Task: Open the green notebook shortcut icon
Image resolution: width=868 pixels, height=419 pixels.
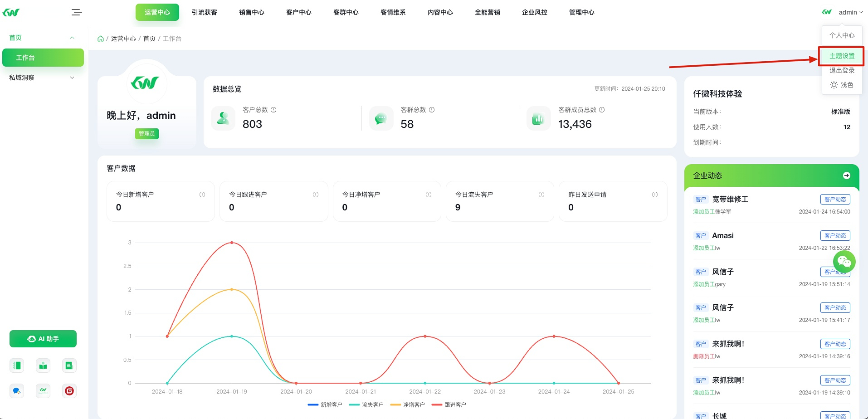Action: tap(17, 365)
